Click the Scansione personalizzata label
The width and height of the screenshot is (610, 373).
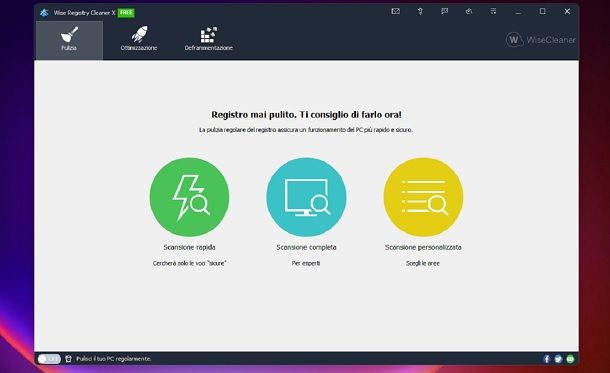point(423,247)
